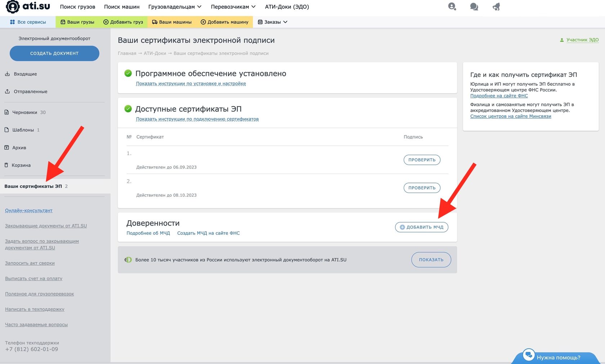This screenshot has width=605, height=364.
Task: Click ДОБАВИТЬ МЧД button
Action: pyautogui.click(x=422, y=227)
